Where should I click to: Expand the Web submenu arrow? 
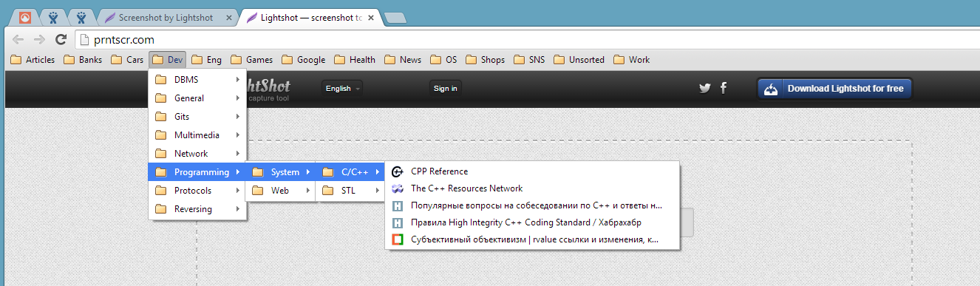pos(307,190)
